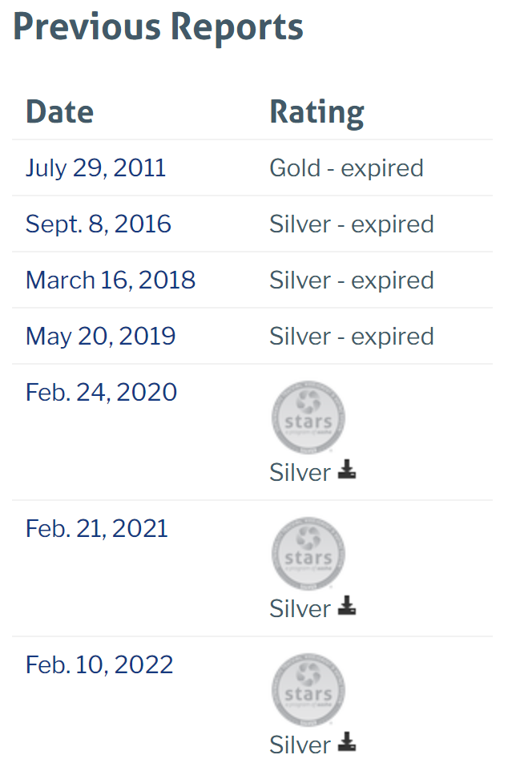
Task: Open the Feb. 24, 2020 report
Action: tap(101, 393)
